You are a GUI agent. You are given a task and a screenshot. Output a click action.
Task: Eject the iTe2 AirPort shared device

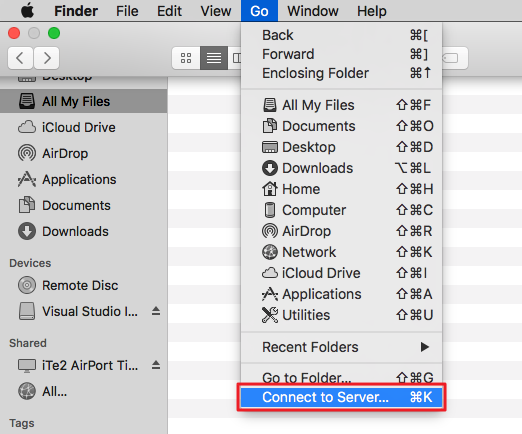pyautogui.click(x=156, y=365)
